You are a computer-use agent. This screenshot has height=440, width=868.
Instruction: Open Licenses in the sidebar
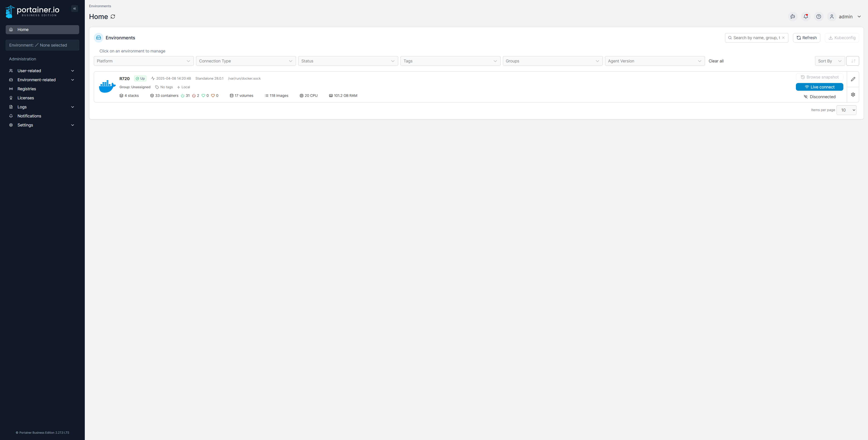pyautogui.click(x=26, y=98)
